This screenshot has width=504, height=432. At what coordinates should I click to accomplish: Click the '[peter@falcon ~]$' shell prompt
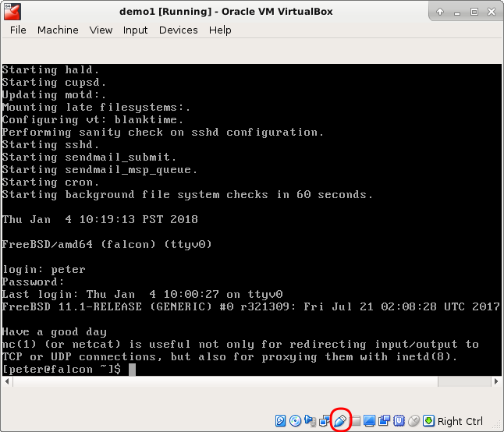[62, 369]
